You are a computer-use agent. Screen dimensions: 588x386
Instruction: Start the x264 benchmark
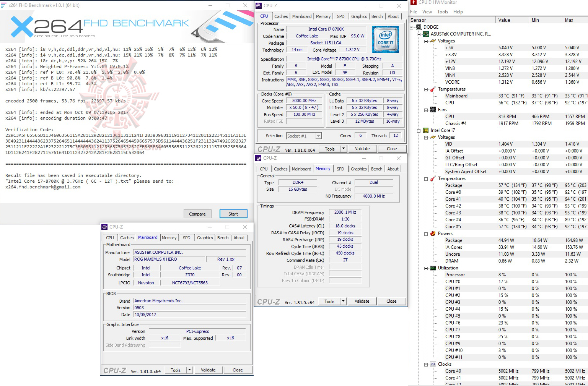click(x=233, y=214)
